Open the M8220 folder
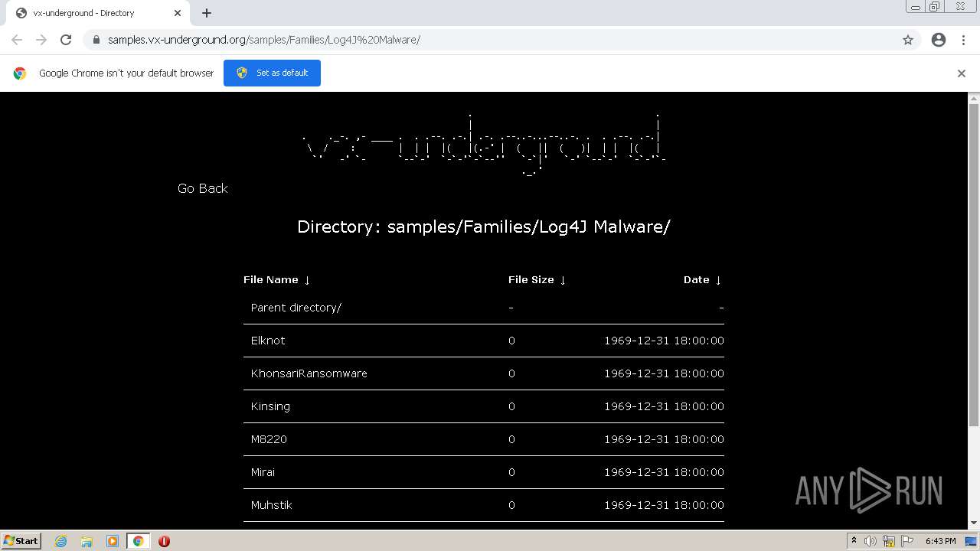980x551 pixels. click(269, 439)
